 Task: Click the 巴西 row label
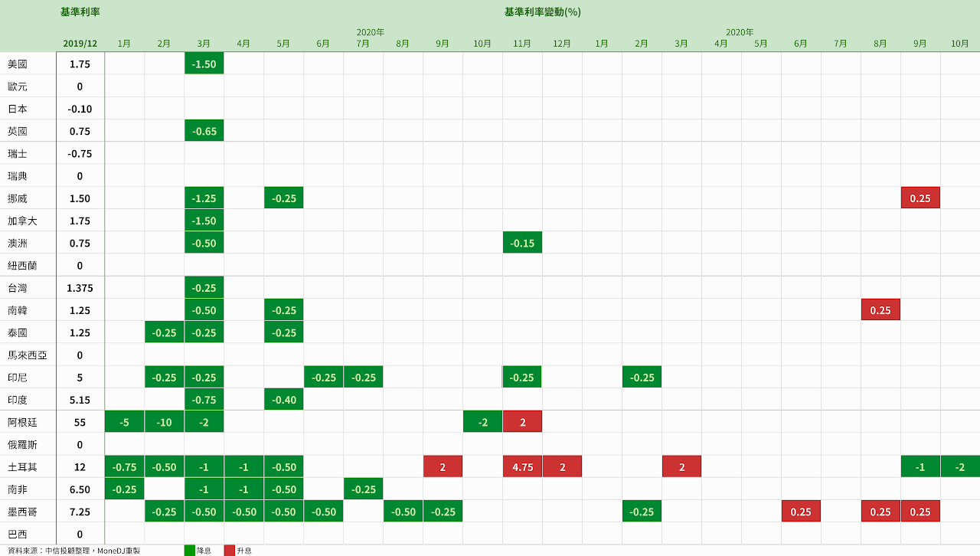pyautogui.click(x=18, y=535)
